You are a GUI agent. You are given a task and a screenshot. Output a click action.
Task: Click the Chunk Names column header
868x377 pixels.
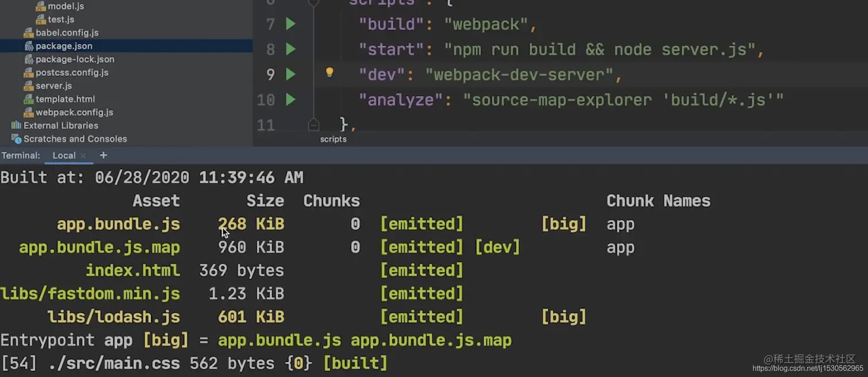point(658,201)
